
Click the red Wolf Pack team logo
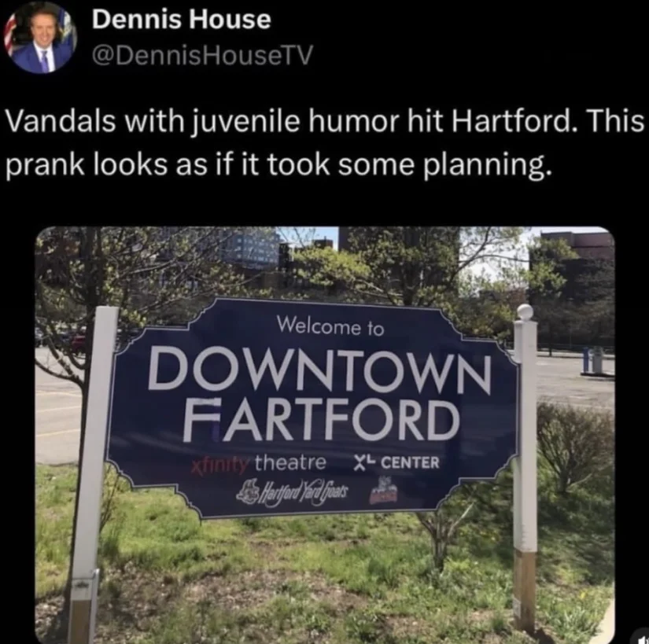383,490
